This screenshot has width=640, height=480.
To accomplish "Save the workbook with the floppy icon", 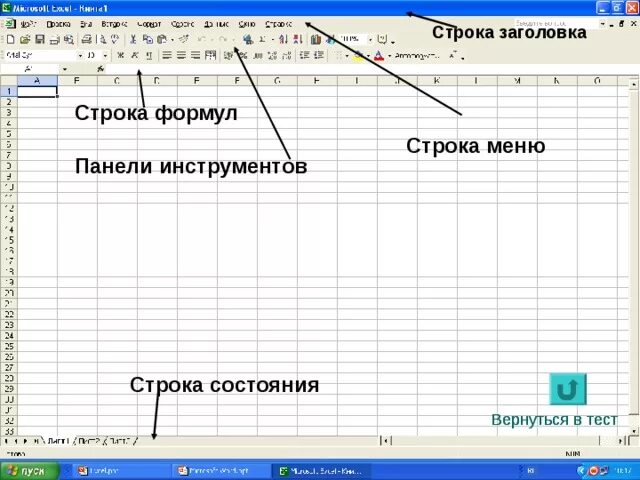I will [x=40, y=40].
